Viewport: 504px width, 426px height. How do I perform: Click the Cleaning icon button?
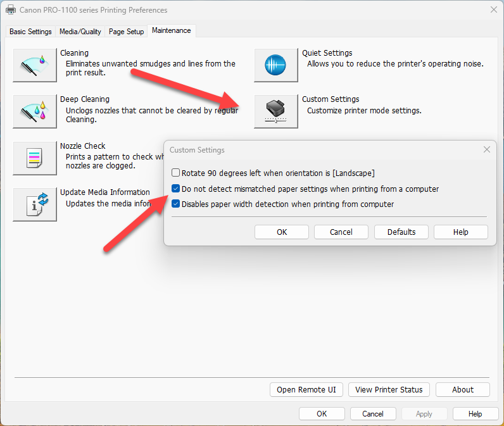[35, 65]
